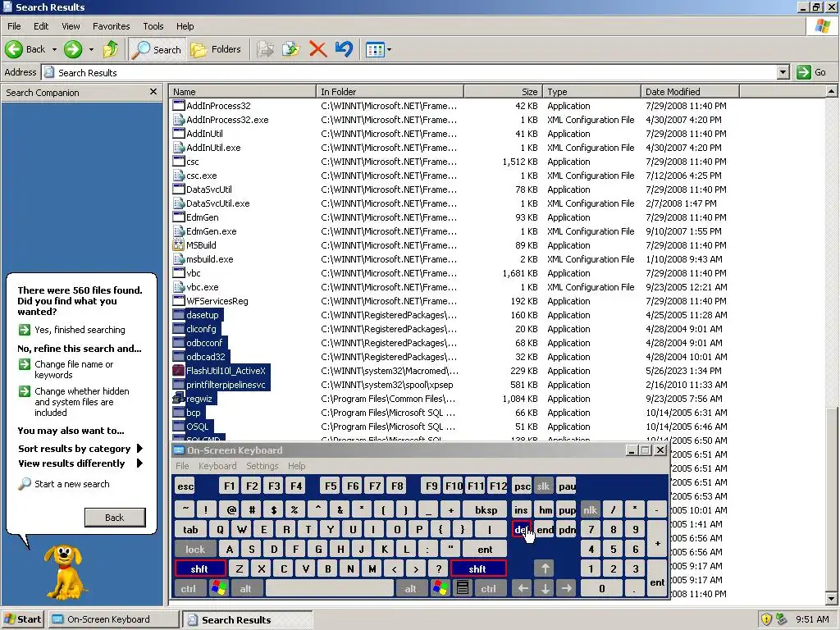Open the Tools menu
The image size is (840, 630).
point(153,26)
